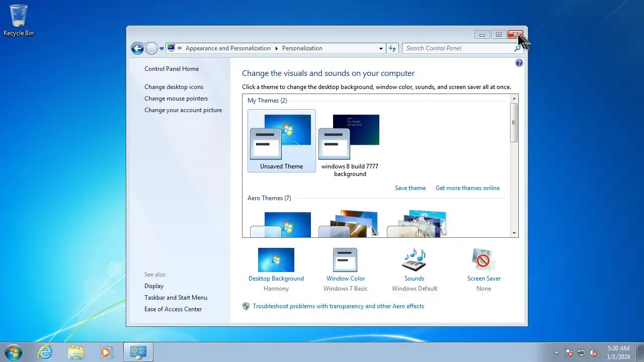Image resolution: width=644 pixels, height=362 pixels.
Task: Click the network tray icon
Action: pos(581,352)
